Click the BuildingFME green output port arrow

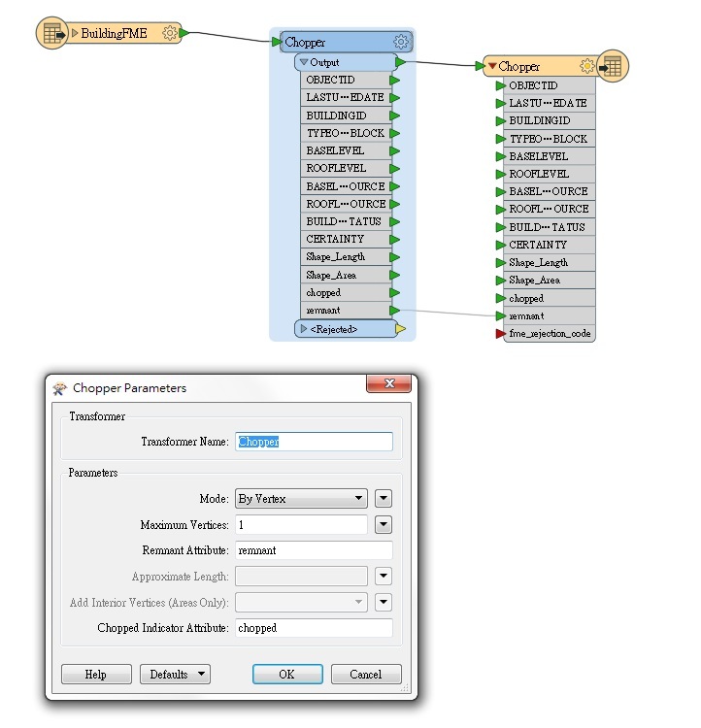click(x=184, y=33)
